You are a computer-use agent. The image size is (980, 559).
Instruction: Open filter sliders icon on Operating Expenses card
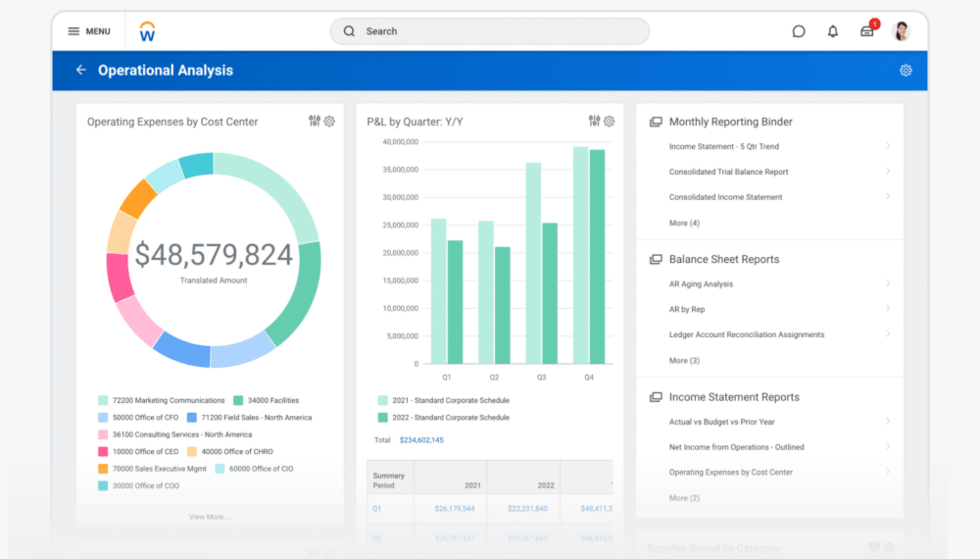[315, 122]
